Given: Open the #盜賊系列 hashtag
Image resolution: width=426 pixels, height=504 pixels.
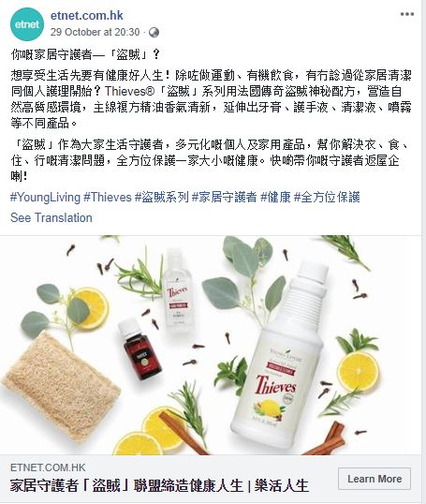Looking at the screenshot, I should tap(162, 197).
